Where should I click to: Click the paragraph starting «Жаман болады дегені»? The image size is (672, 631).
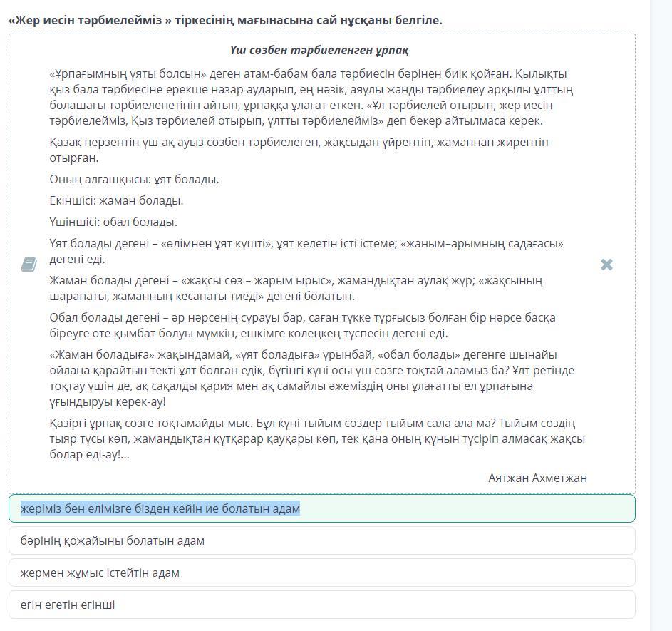tap(296, 288)
